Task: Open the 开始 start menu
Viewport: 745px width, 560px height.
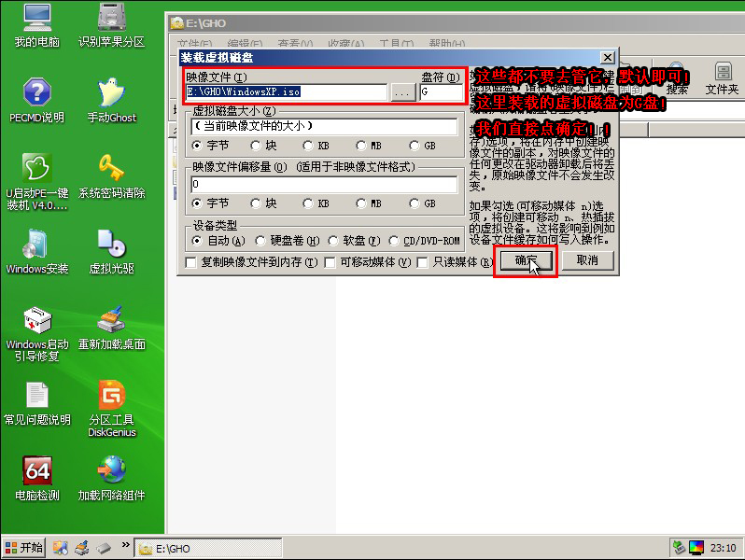Action: pos(24,548)
